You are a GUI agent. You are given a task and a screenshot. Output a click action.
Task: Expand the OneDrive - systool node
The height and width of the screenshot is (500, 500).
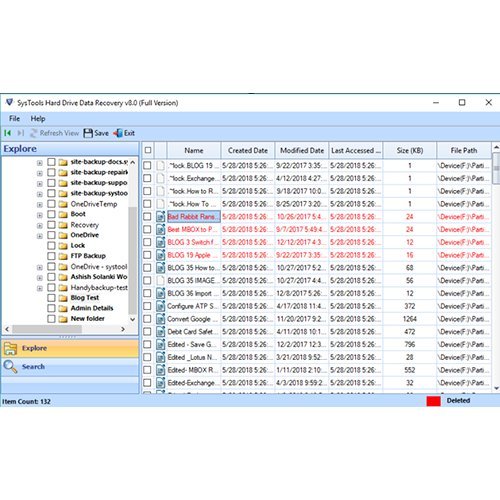pos(40,267)
